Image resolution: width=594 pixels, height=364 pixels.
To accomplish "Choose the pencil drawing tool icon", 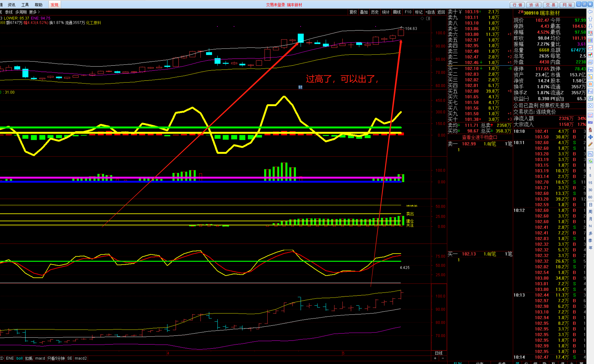I will click(x=590, y=144).
